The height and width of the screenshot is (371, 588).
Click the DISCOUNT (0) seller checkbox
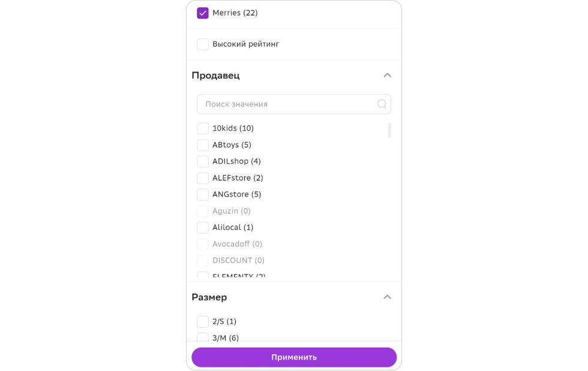pos(203,261)
